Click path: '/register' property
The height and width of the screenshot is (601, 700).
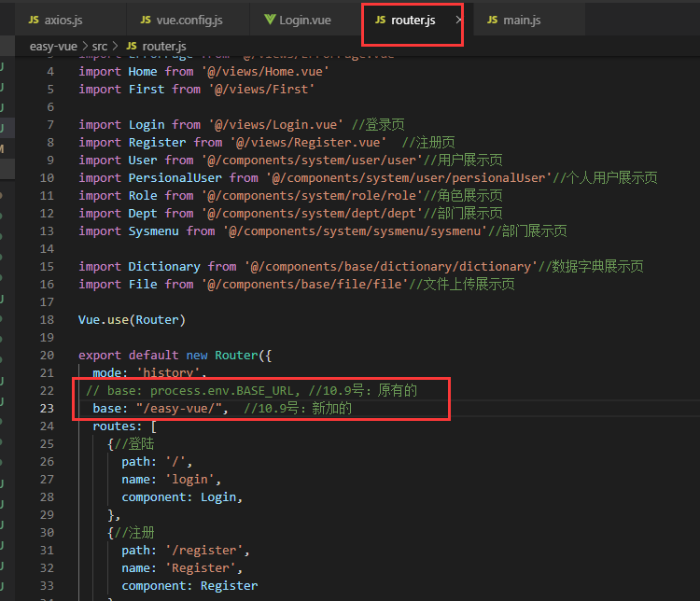pyautogui.click(x=186, y=551)
